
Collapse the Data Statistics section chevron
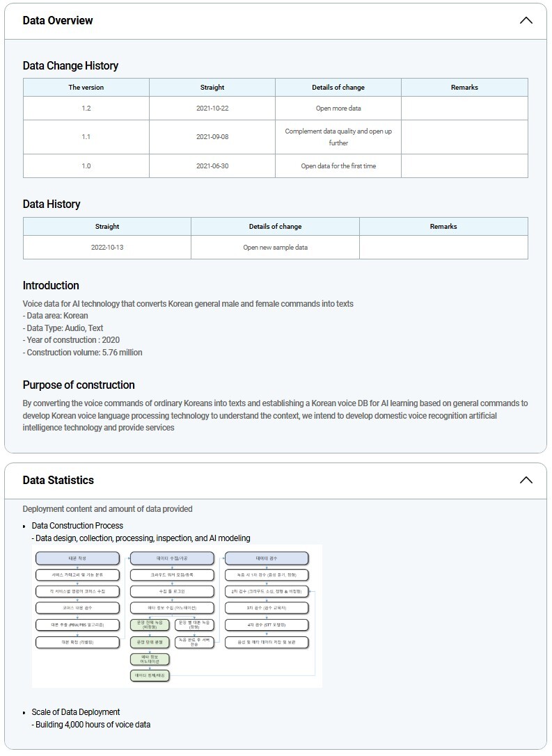tap(526, 480)
